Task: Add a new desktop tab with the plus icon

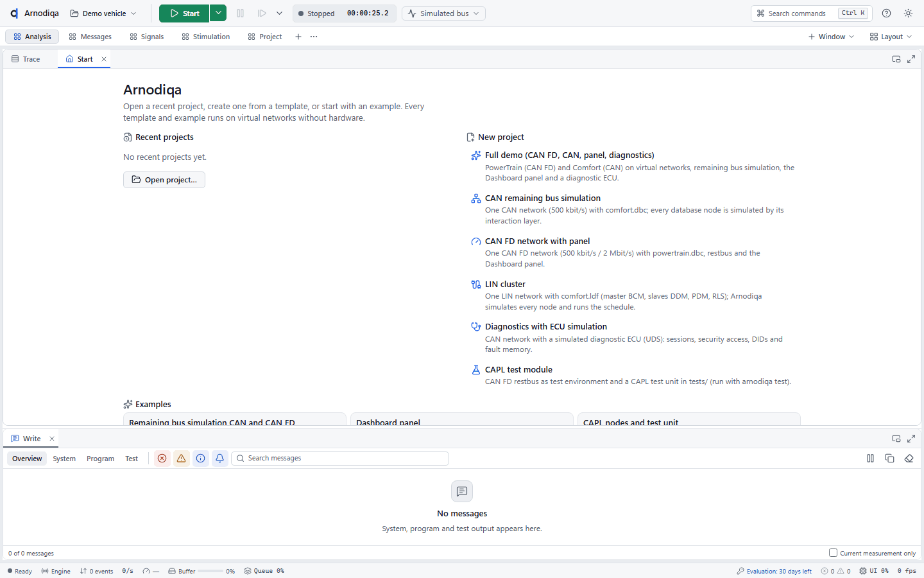Action: tap(298, 37)
